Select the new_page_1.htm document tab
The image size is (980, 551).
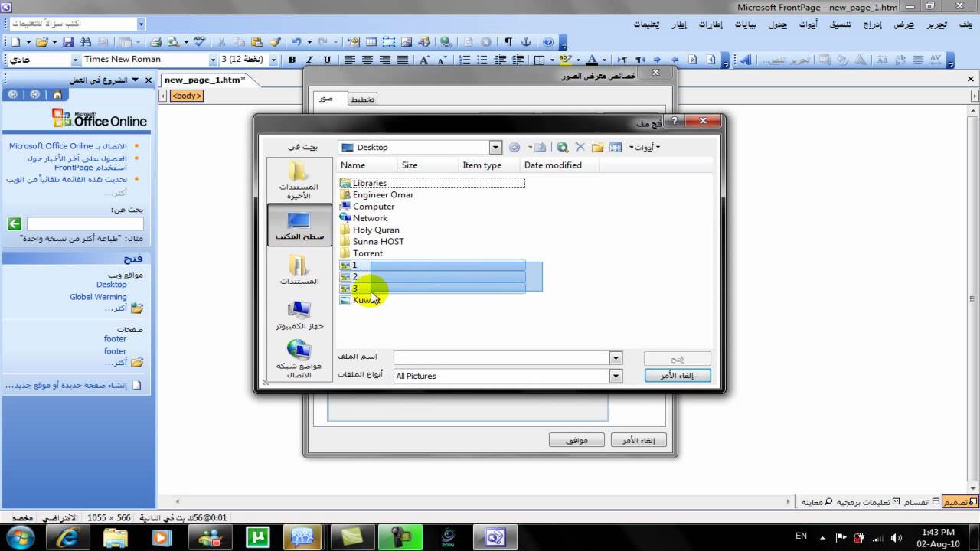click(205, 80)
